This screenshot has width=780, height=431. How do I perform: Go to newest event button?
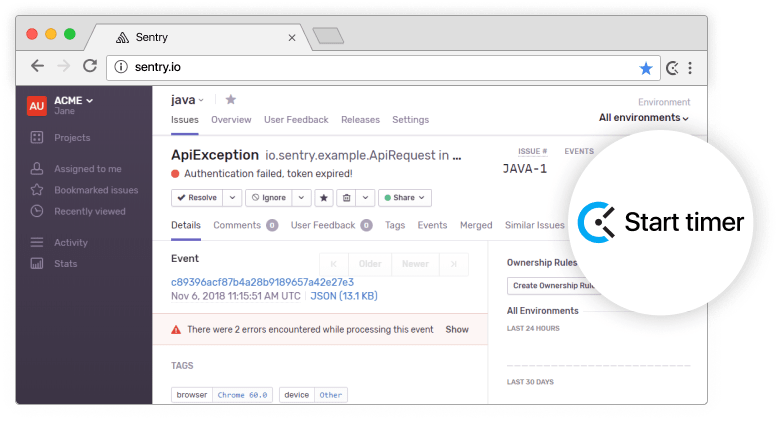[x=454, y=264]
